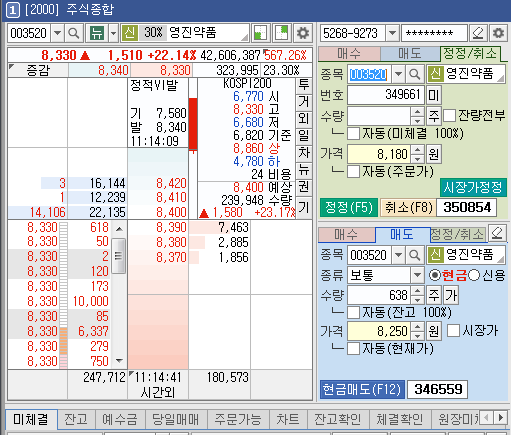Click the account panel gear icon

pos(498,33)
